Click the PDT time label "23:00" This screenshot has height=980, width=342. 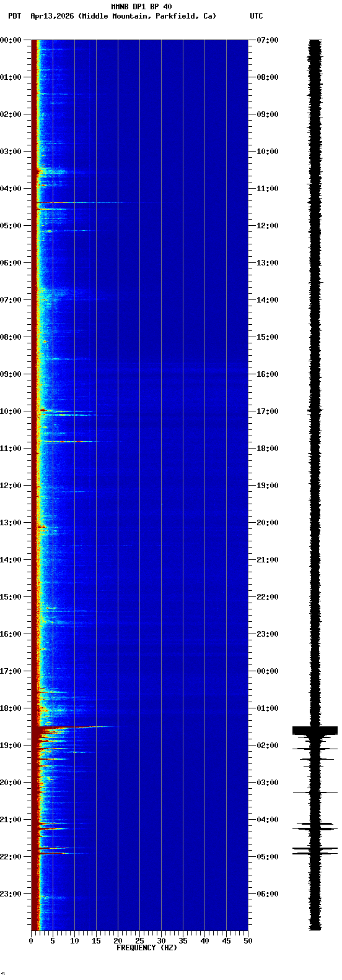pos(11,894)
